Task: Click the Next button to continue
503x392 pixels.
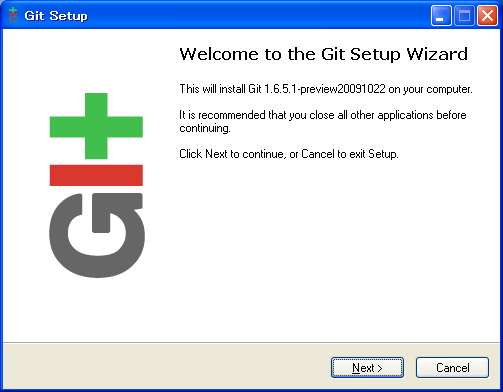Action: coord(367,368)
